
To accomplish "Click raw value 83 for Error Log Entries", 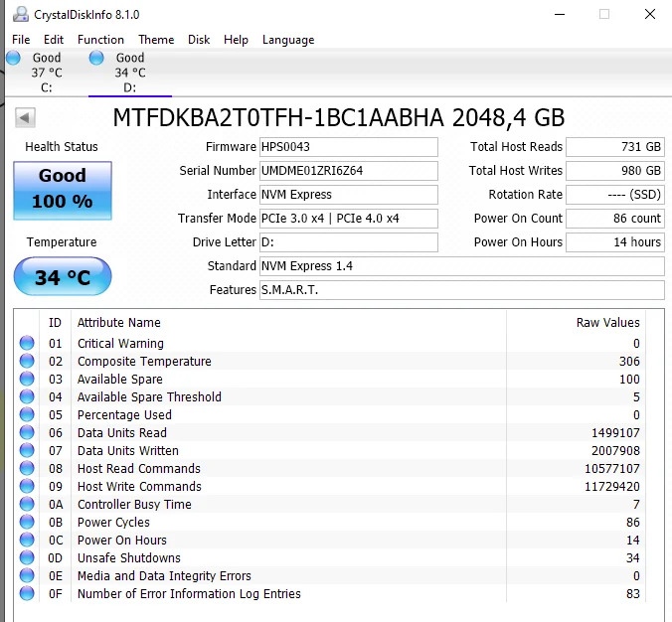I will click(633, 594).
